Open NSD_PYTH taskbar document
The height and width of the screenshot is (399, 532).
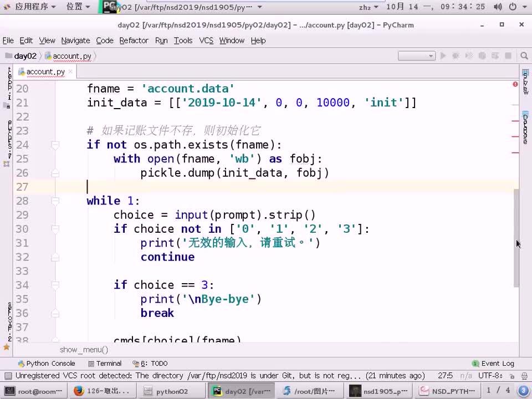pos(448,391)
